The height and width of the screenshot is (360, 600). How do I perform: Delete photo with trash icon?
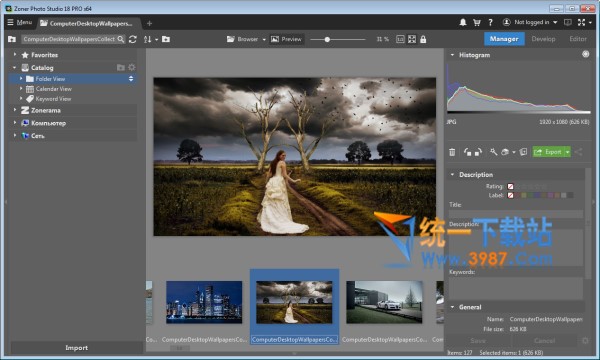point(452,152)
